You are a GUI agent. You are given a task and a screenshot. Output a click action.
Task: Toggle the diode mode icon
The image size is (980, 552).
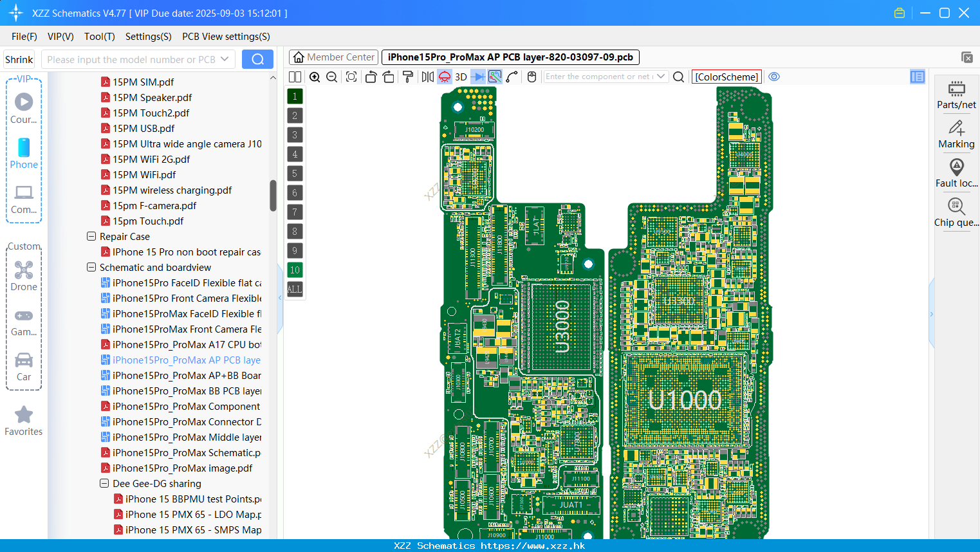coord(478,77)
